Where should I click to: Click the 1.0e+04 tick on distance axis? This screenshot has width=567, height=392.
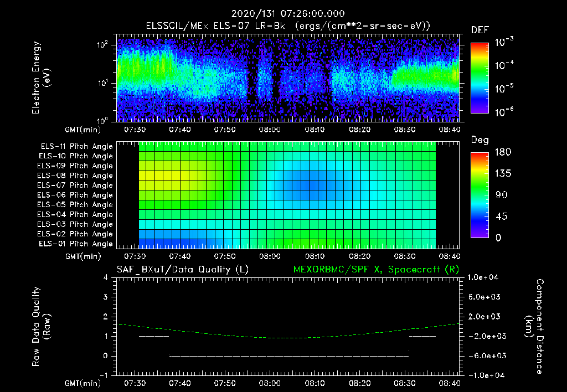483,277
